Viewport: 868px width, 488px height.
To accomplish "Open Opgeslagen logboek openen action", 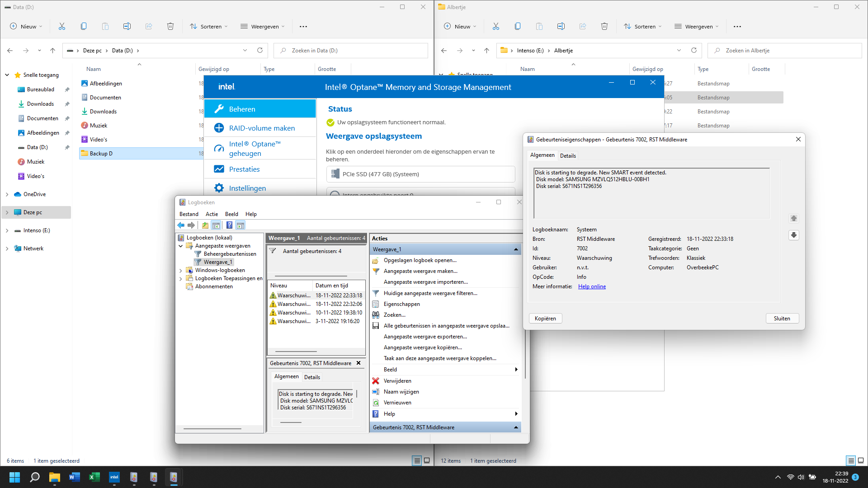I will [420, 260].
